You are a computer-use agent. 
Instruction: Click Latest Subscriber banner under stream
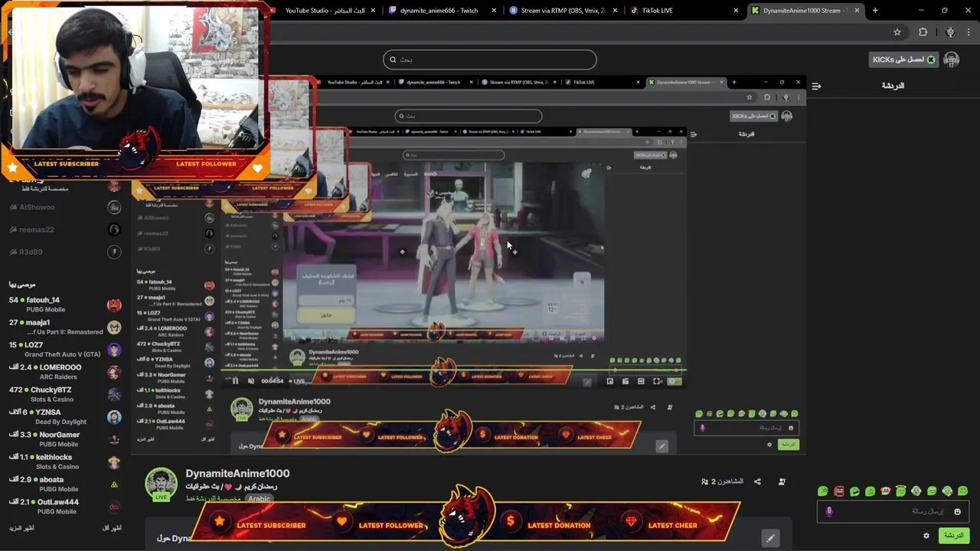(271, 526)
